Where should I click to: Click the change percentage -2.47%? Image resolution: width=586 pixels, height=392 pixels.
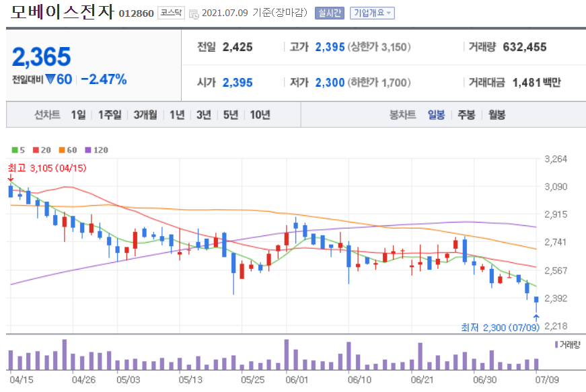(x=104, y=79)
